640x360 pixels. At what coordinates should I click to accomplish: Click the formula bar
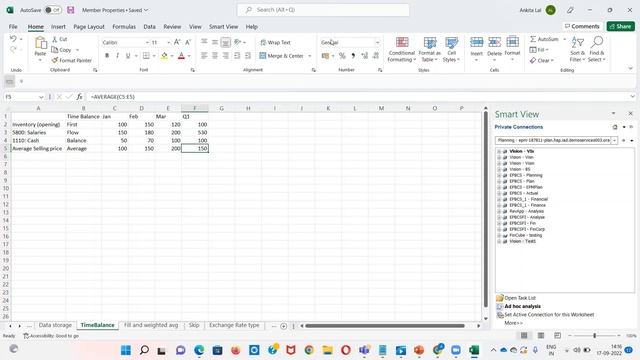[x=359, y=97]
